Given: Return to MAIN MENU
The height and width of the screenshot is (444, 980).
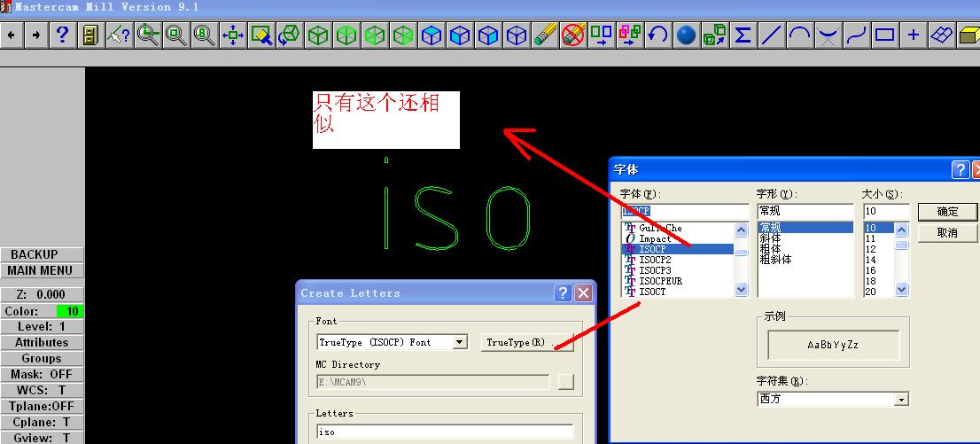Looking at the screenshot, I should coord(42,271).
